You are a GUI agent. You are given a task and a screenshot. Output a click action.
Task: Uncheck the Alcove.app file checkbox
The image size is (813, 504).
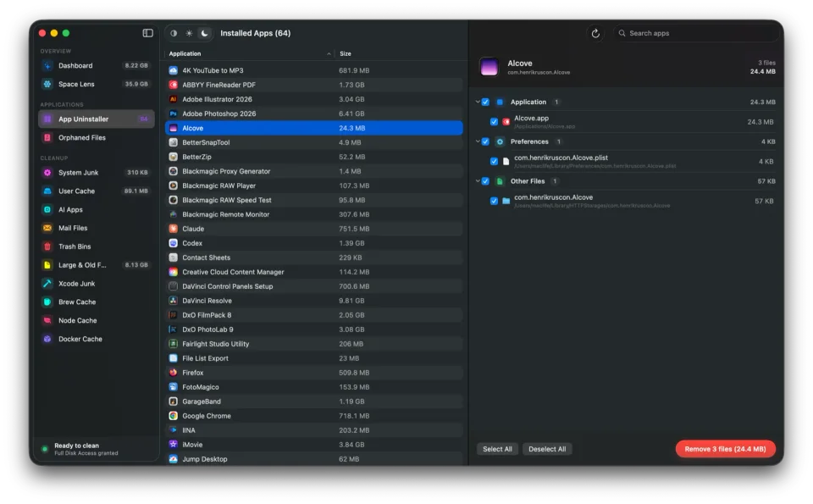tap(494, 122)
